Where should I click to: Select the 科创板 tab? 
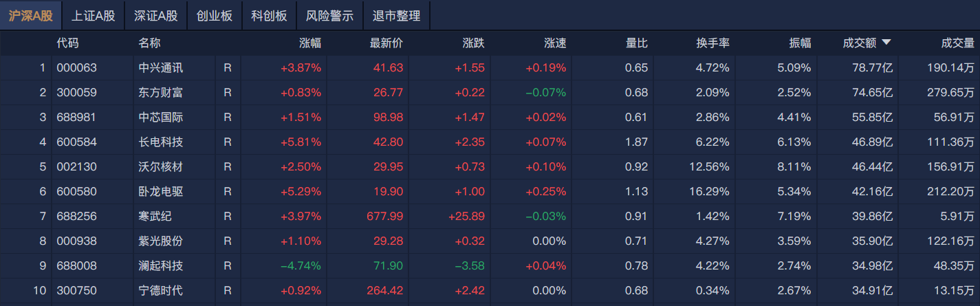coord(269,16)
